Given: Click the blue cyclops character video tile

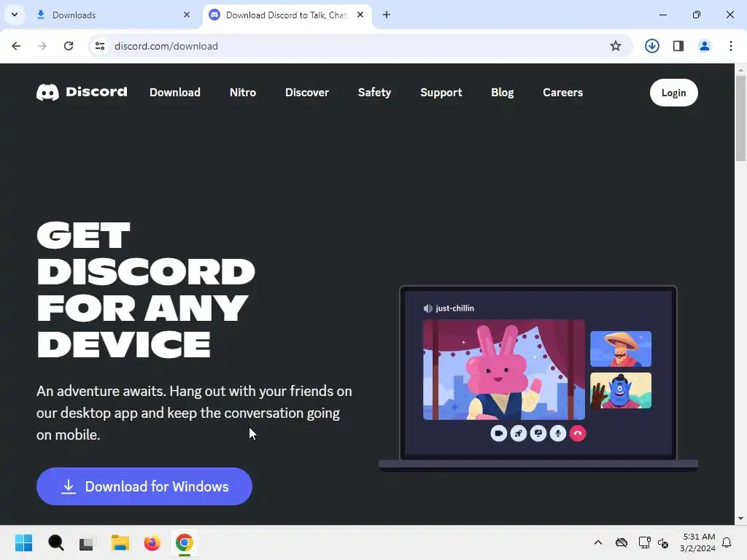Looking at the screenshot, I should pyautogui.click(x=621, y=391).
